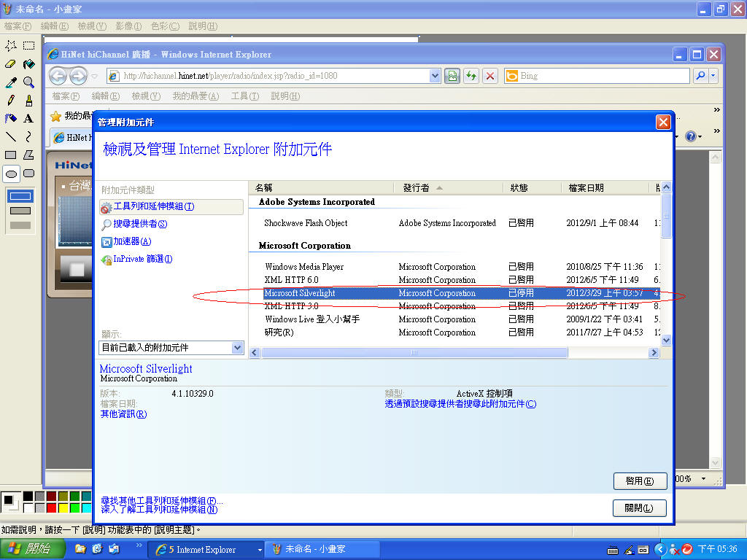Open the 顯示 combo box 目前已載入的附加元件
Screen dimensions: 747x560
coord(171,348)
